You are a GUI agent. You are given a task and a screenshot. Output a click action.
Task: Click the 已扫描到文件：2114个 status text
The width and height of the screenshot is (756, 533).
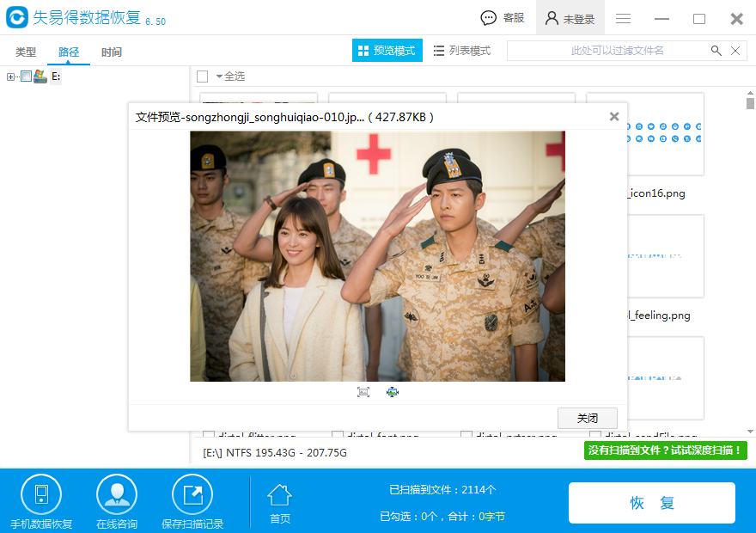pos(442,490)
